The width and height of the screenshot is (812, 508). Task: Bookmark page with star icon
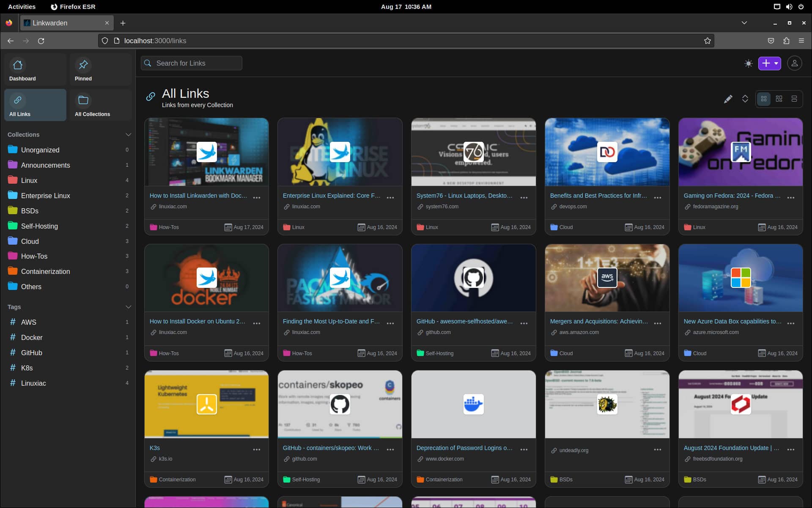pyautogui.click(x=708, y=41)
